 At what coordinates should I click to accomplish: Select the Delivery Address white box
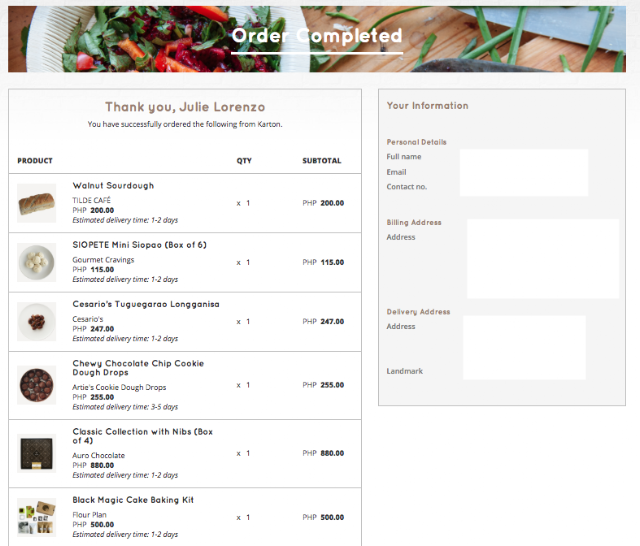(524, 347)
